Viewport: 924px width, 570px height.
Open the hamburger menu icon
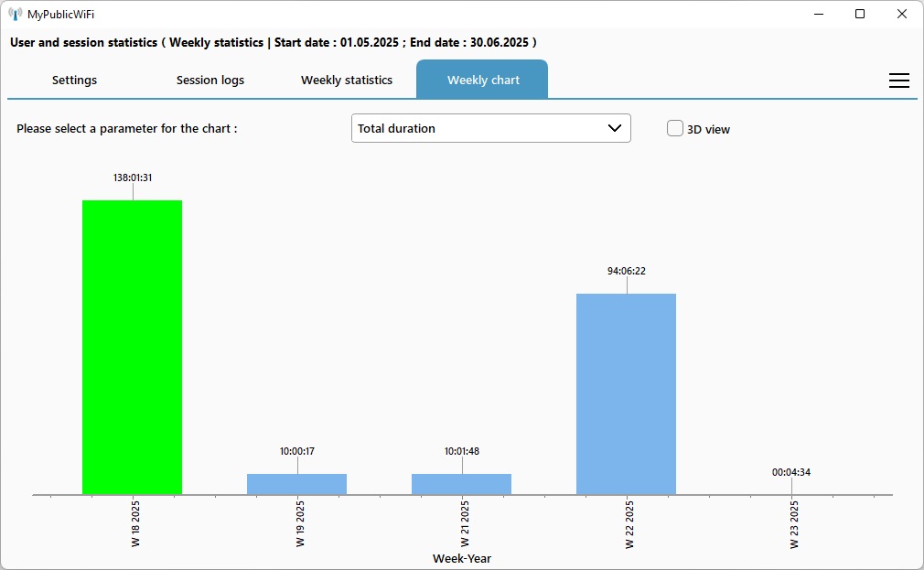coord(898,81)
